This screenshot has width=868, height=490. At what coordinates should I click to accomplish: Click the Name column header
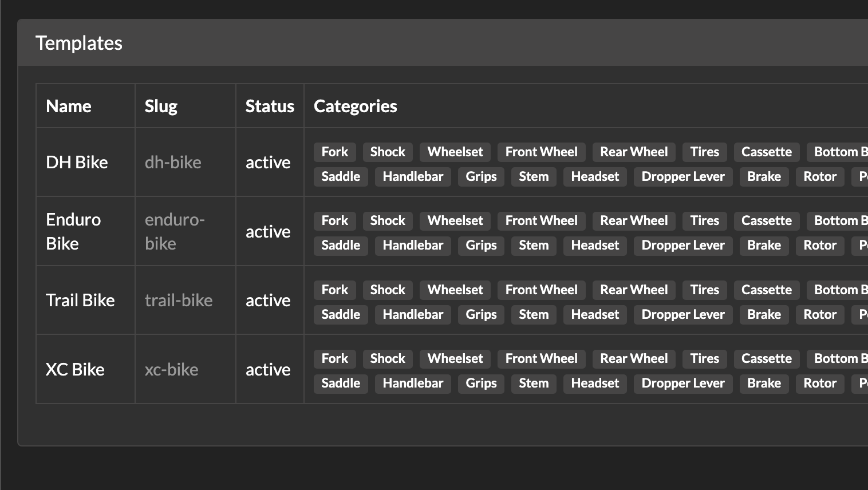tap(69, 106)
